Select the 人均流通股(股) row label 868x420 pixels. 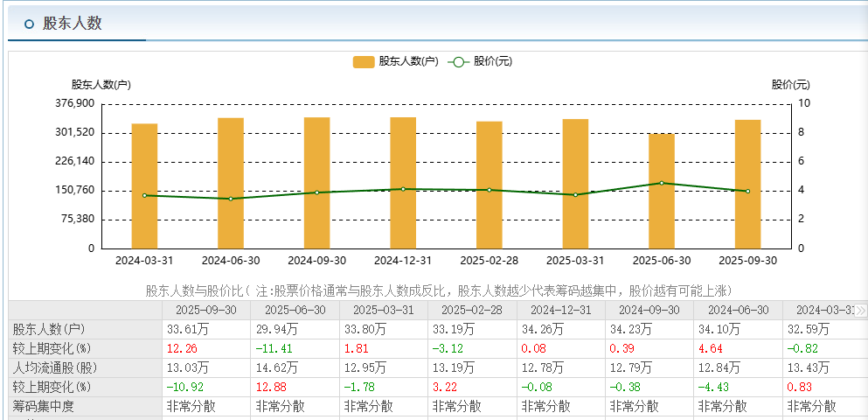point(52,367)
